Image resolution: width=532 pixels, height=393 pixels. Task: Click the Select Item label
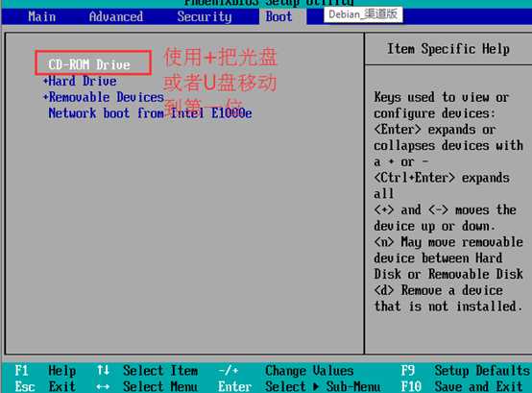coord(160,370)
